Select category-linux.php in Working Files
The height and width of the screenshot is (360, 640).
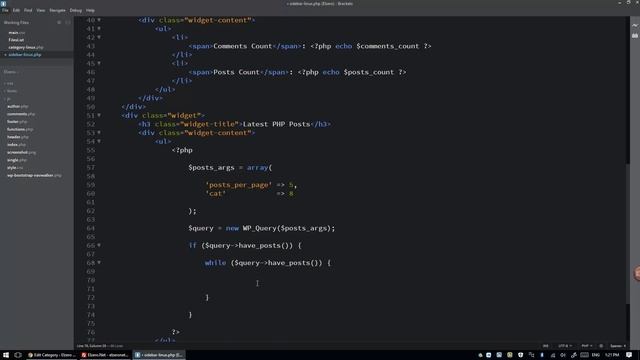coord(26,47)
